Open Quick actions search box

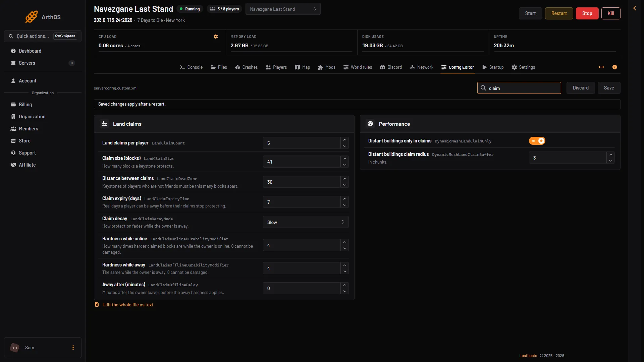[43, 36]
